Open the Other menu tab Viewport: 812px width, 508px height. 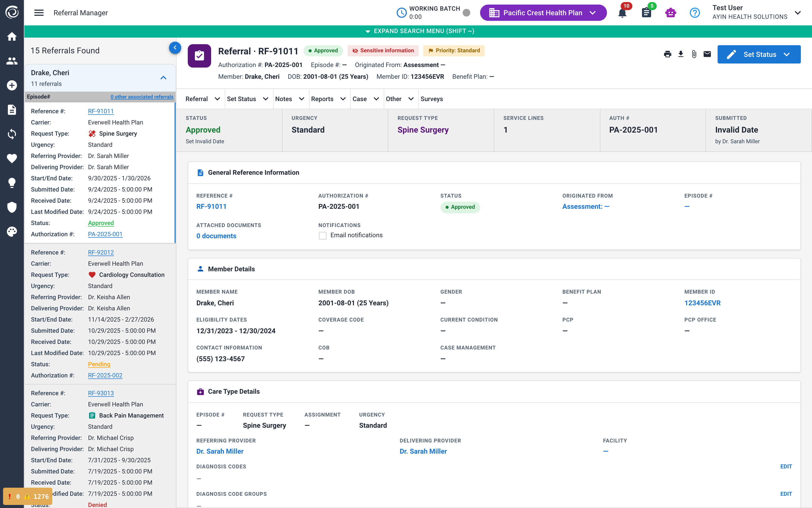click(x=400, y=99)
